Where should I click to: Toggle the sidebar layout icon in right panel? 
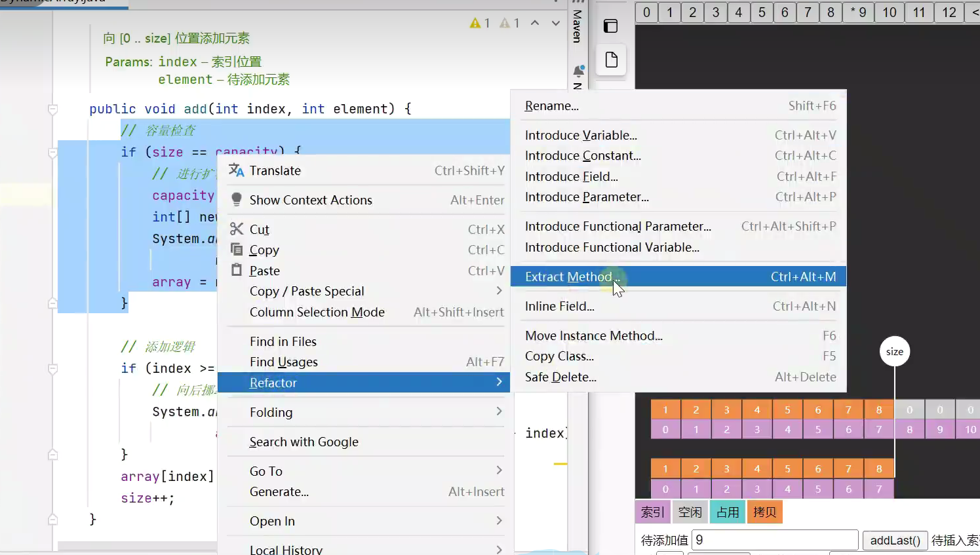coord(611,26)
